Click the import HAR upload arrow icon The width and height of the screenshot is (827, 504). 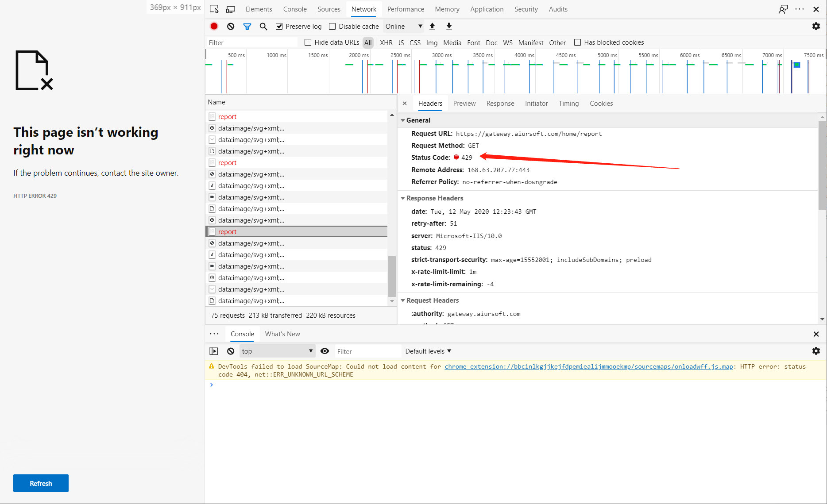pyautogui.click(x=433, y=27)
